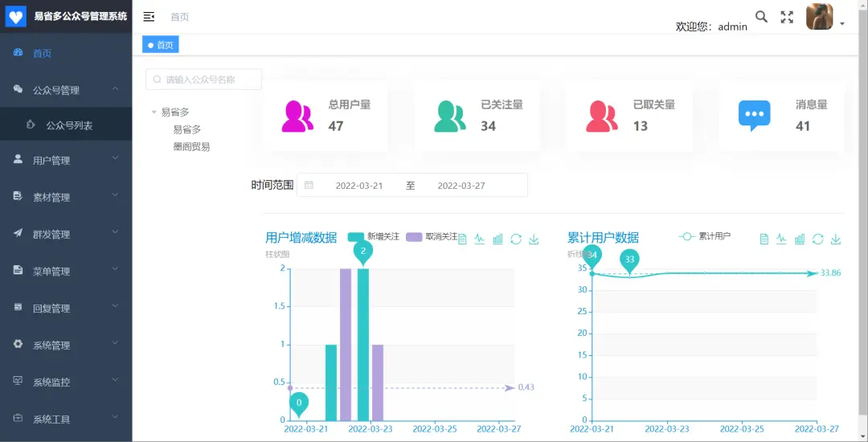Toggle the 新增关注 legend swatch
This screenshot has height=442, width=868.
[355, 237]
